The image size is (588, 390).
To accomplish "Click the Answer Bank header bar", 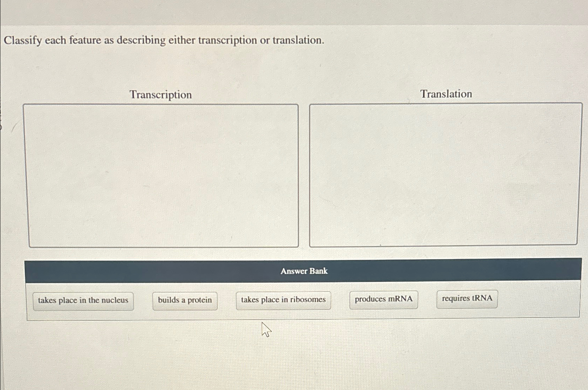I will (x=304, y=271).
